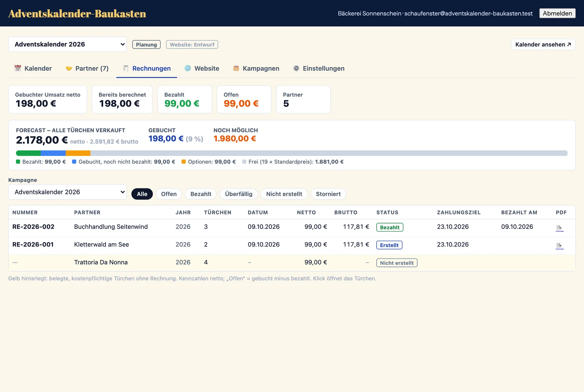The image size is (584, 392).
Task: Switch to the Einstellungen tab
Action: coord(319,69)
